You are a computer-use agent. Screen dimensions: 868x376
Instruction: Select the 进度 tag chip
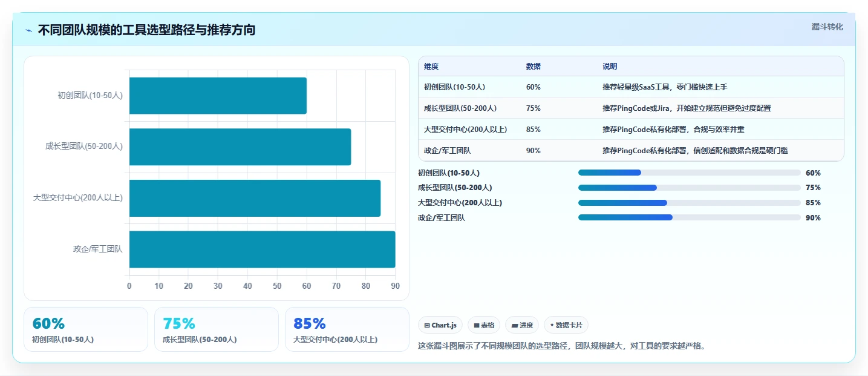[x=522, y=325]
